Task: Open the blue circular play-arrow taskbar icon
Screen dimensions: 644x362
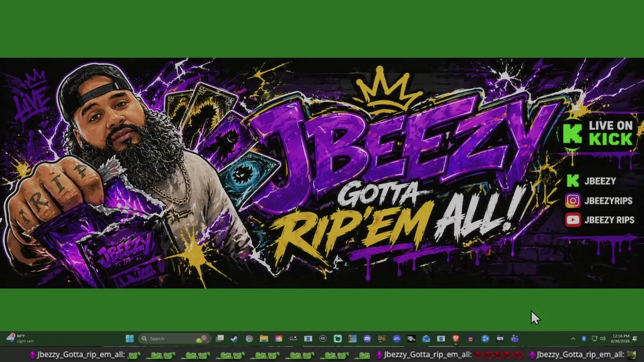Action: point(486,339)
